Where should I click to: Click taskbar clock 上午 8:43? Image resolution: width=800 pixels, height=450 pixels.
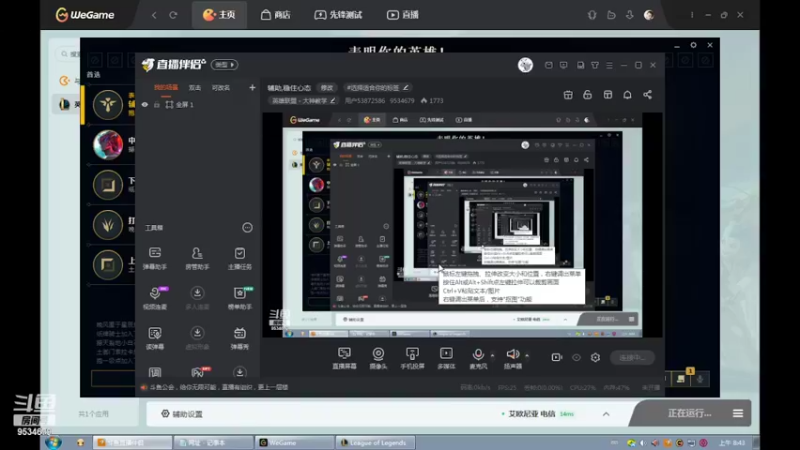coord(732,443)
